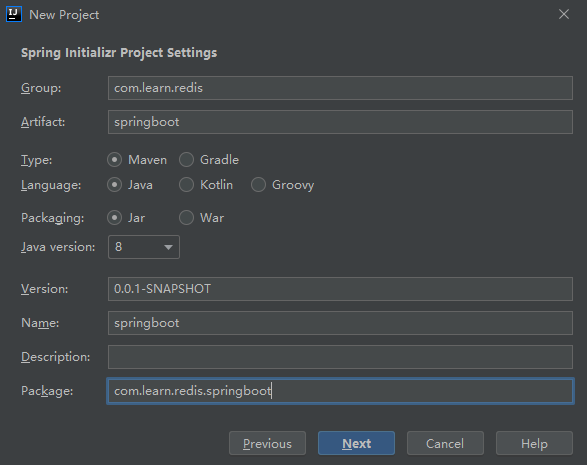Image resolution: width=587 pixels, height=465 pixels.
Task: Cancel the new project wizard
Action: point(445,444)
